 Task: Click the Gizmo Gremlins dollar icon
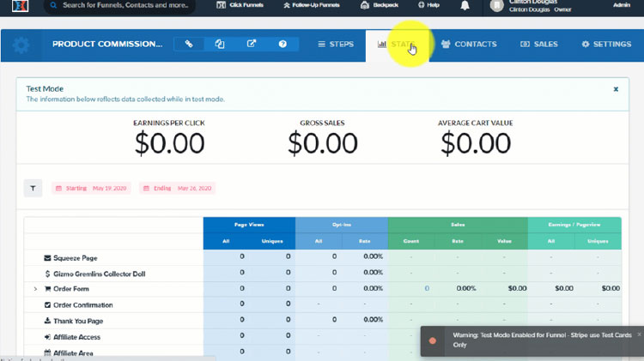coord(47,274)
